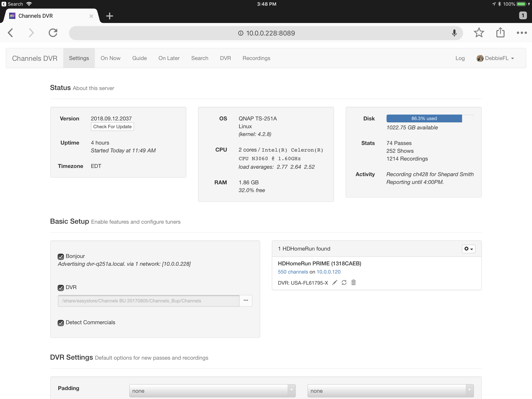Image resolution: width=532 pixels, height=399 pixels.
Task: Tap the microphone icon in address bar
Action: (x=454, y=33)
